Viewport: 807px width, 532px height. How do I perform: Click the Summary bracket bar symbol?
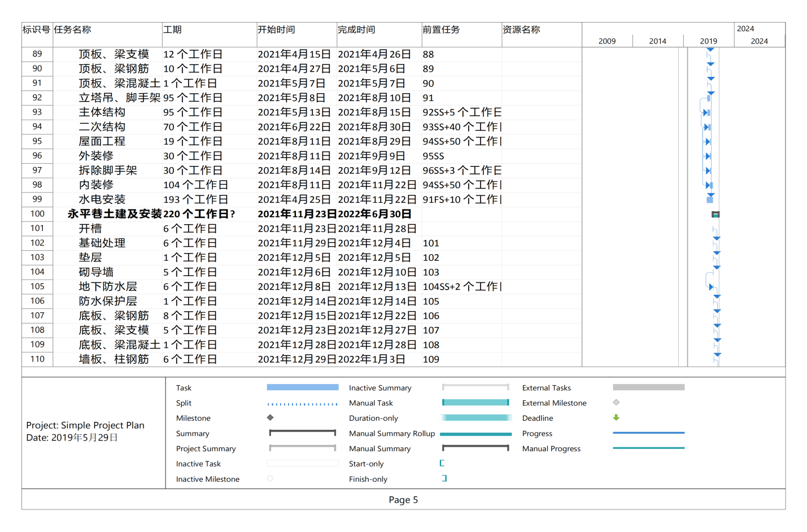[302, 433]
